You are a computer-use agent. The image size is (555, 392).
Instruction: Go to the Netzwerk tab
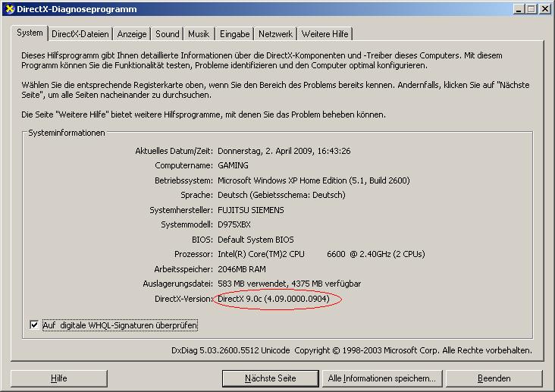click(275, 34)
